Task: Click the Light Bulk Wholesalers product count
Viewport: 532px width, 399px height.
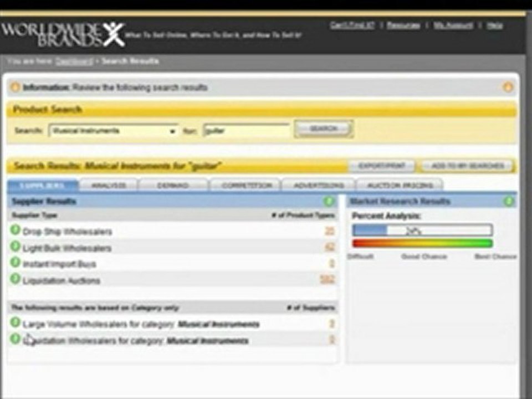Action: (330, 247)
